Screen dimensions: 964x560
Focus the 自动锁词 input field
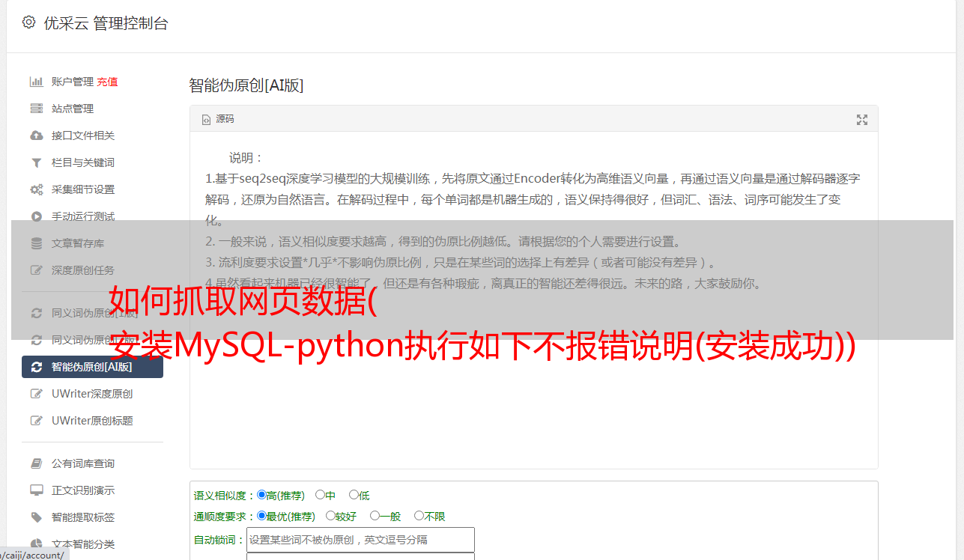coord(360,540)
